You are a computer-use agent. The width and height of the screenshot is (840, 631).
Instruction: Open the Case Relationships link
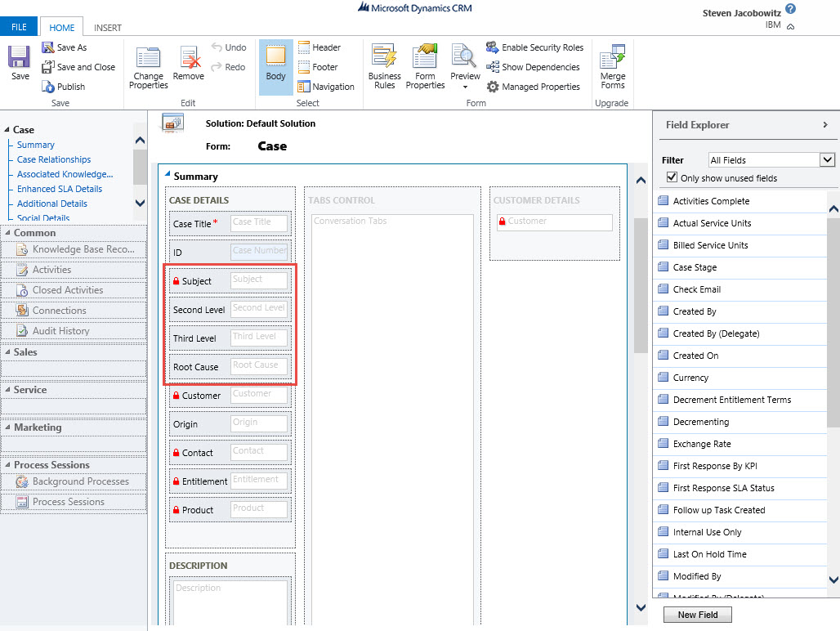(54, 159)
